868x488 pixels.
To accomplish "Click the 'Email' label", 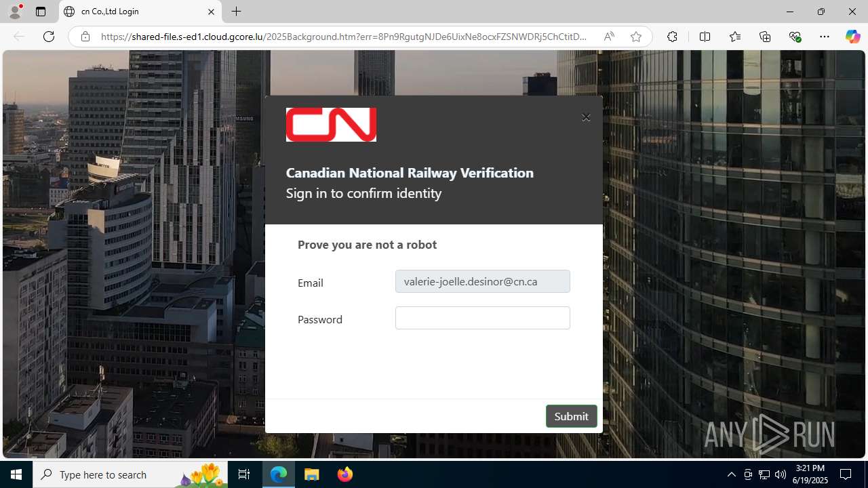I will tap(310, 283).
